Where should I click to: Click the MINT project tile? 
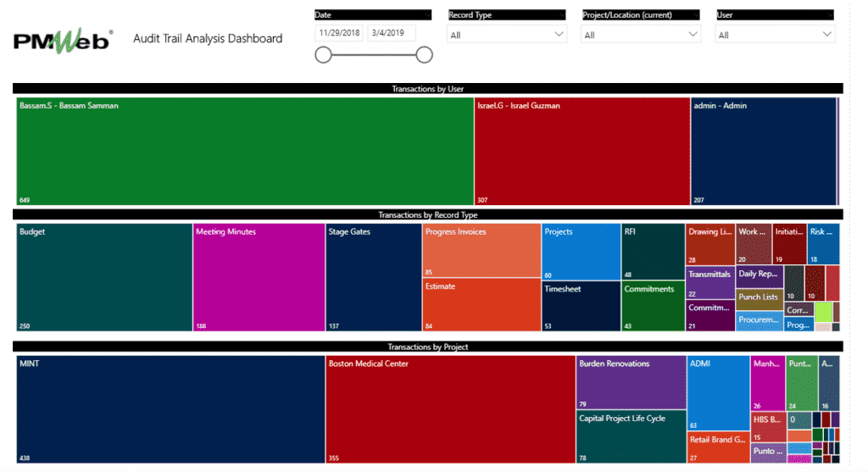point(170,409)
